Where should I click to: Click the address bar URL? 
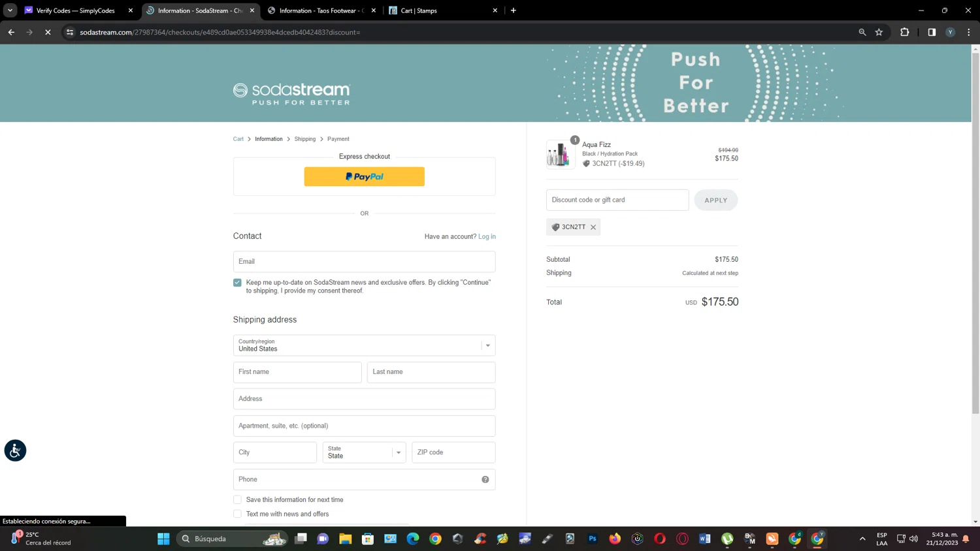[220, 32]
